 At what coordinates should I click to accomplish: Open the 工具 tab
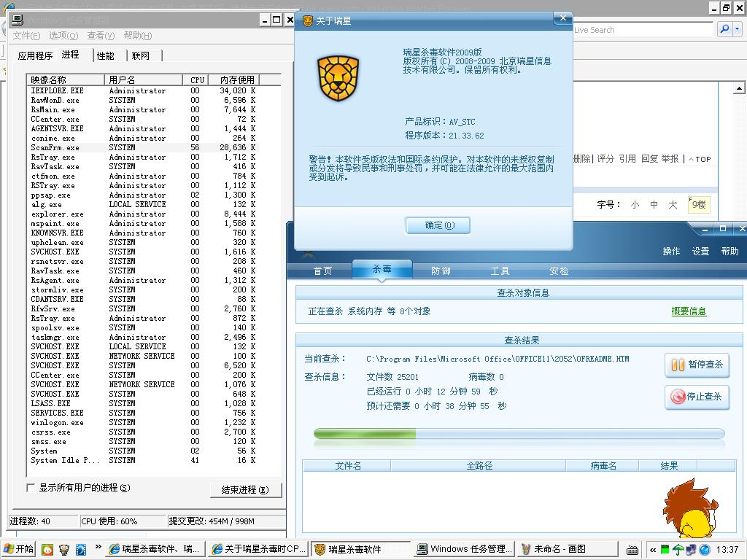pyautogui.click(x=500, y=271)
